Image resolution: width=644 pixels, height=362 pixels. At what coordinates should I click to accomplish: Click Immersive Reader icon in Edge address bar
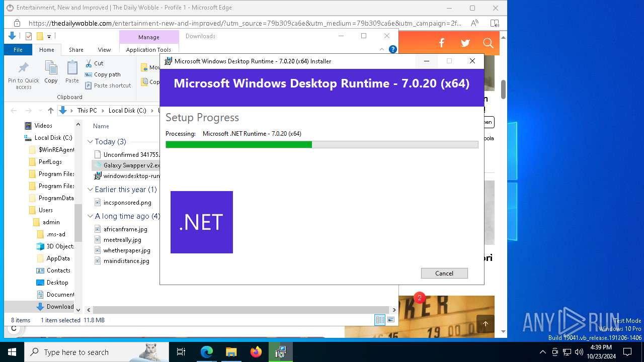point(495,23)
